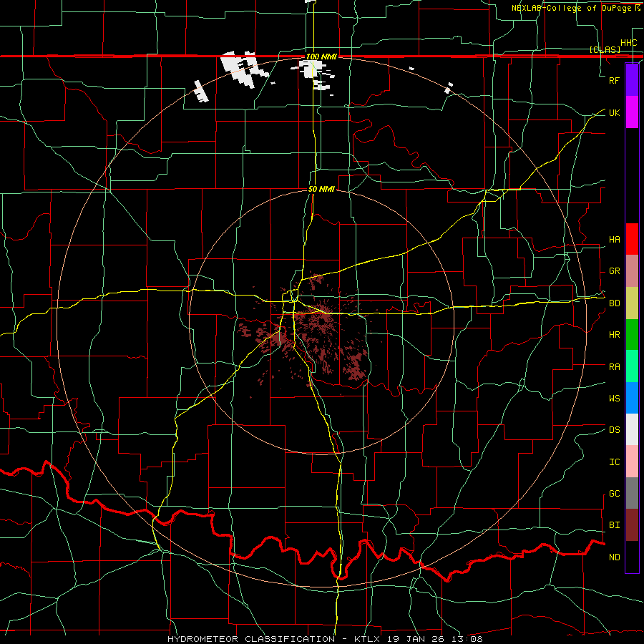Pick the brown BI legend swatch
This screenshot has width=644, height=644.
coord(632,525)
